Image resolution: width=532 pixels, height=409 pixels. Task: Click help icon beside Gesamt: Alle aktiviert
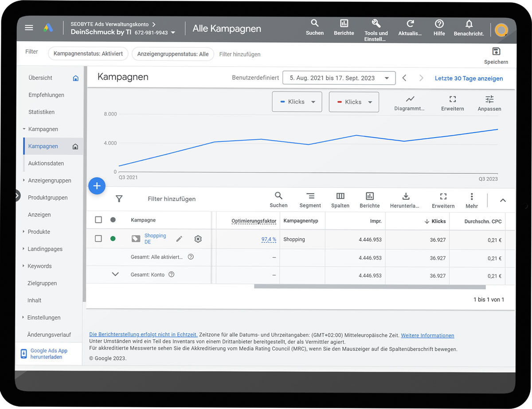click(x=191, y=257)
